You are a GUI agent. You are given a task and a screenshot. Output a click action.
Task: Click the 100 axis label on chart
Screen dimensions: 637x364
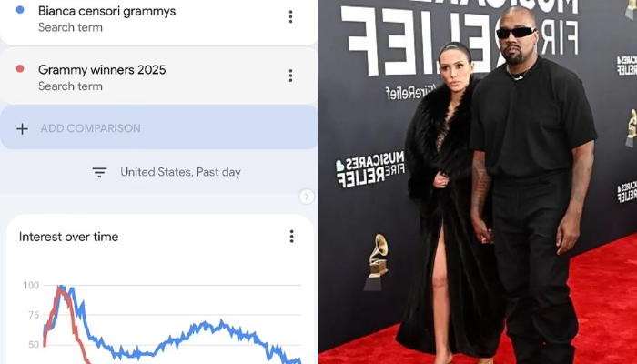pos(31,285)
